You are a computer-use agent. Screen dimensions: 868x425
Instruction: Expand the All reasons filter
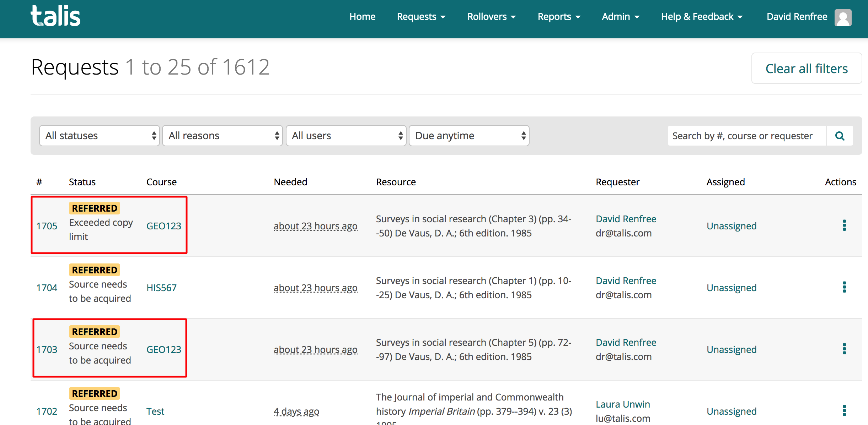[223, 136]
